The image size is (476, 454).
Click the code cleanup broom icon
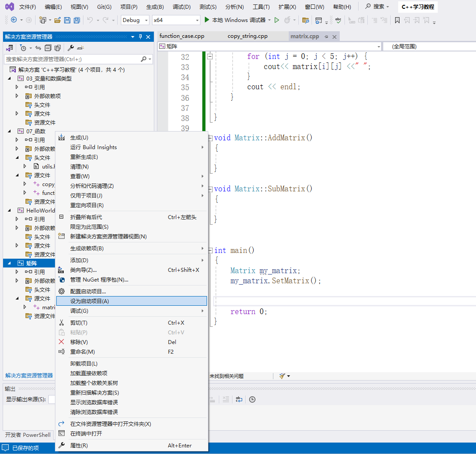[282, 376]
